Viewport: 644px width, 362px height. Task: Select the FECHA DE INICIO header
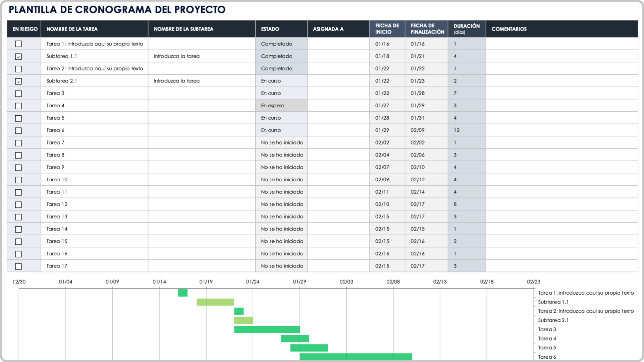pyautogui.click(x=387, y=29)
